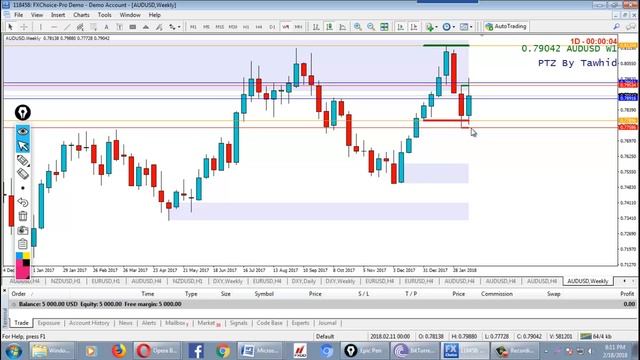Switch chart type to line chart
The width and height of the screenshot is (640, 360).
point(342,27)
